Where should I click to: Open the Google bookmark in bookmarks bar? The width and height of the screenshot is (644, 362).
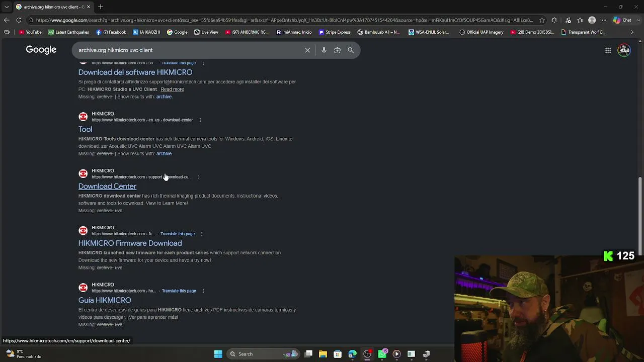click(x=177, y=32)
